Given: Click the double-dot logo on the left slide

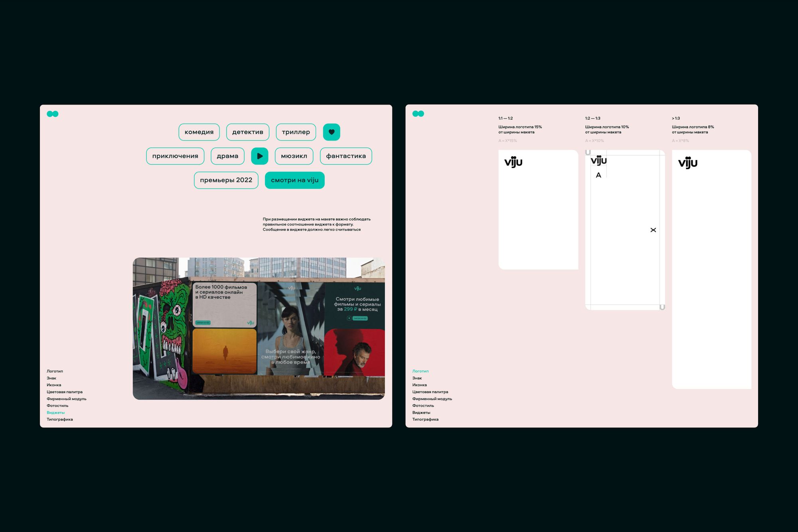Looking at the screenshot, I should point(52,114).
